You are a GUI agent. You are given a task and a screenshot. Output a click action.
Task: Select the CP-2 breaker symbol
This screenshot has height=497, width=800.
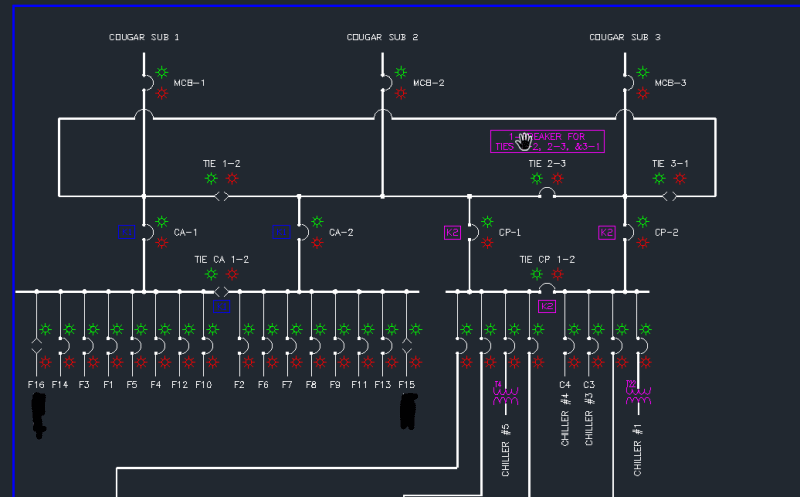pyautogui.click(x=629, y=232)
